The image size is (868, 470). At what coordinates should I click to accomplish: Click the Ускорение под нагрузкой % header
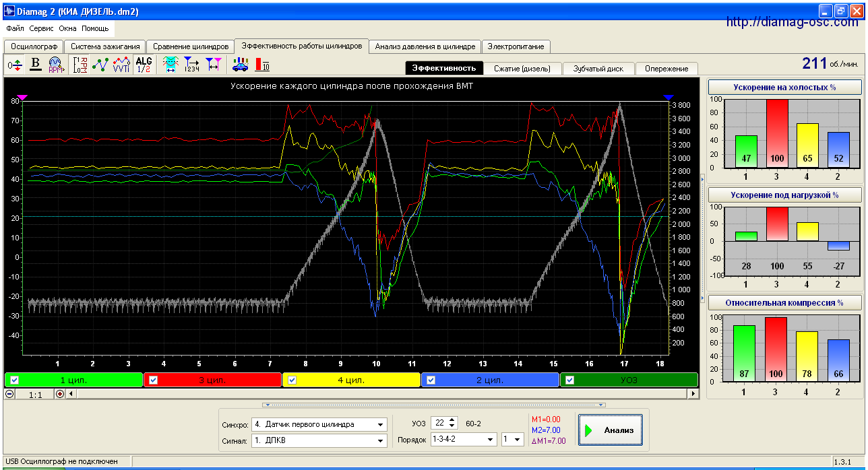point(784,195)
